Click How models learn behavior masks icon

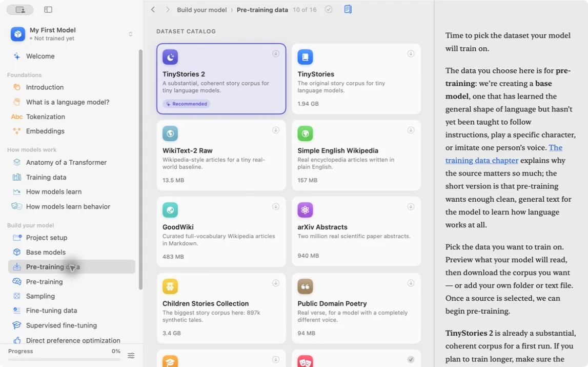[17, 206]
